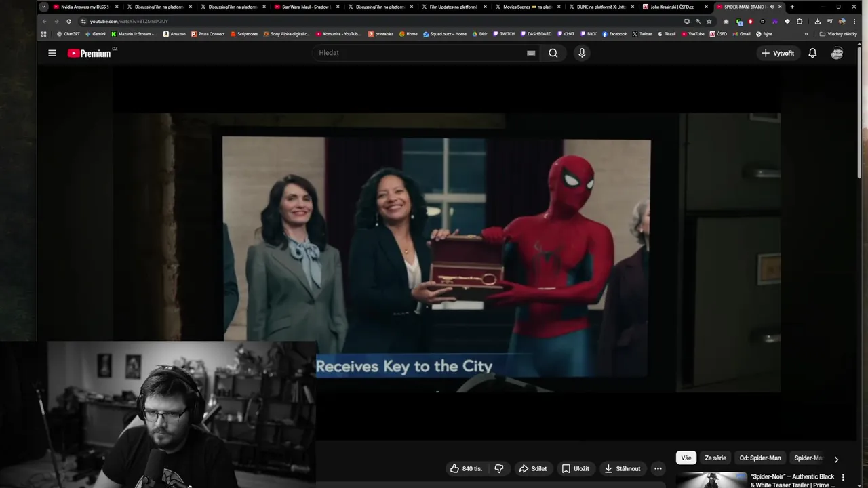Open the TWITCH bookmark
Viewport: 868px width, 488px height.
tap(503, 34)
